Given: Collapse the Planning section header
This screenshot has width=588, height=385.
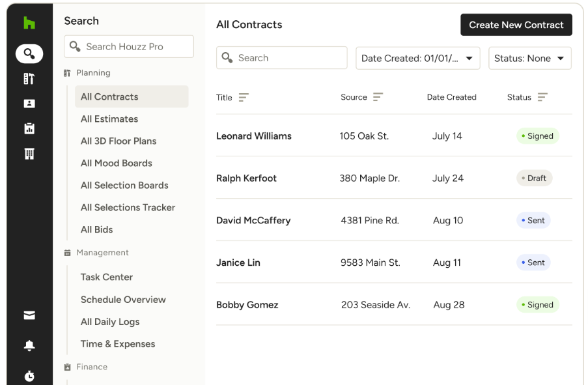Looking at the screenshot, I should 93,73.
